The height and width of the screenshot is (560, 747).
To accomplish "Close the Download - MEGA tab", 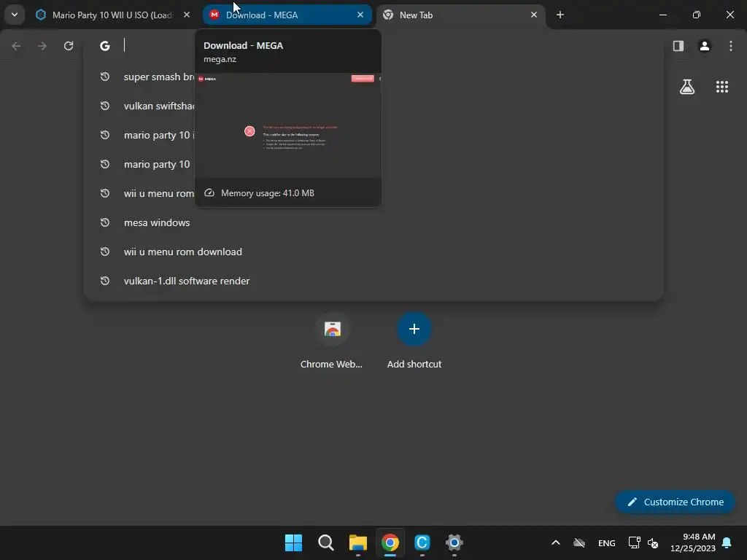I will tap(360, 15).
